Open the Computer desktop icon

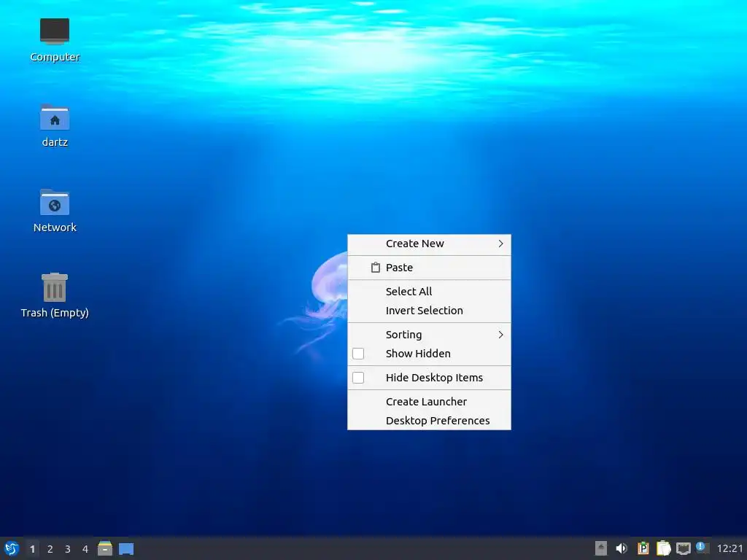tap(54, 31)
